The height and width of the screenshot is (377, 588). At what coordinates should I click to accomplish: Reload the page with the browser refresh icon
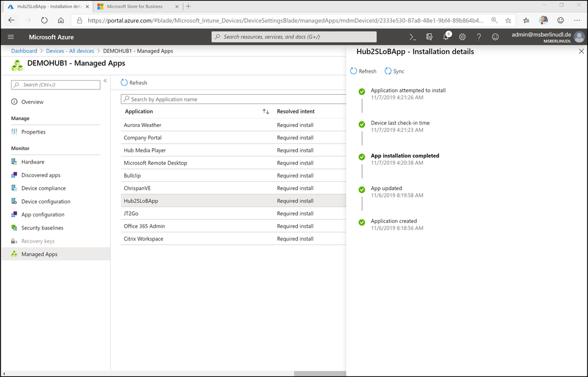44,20
